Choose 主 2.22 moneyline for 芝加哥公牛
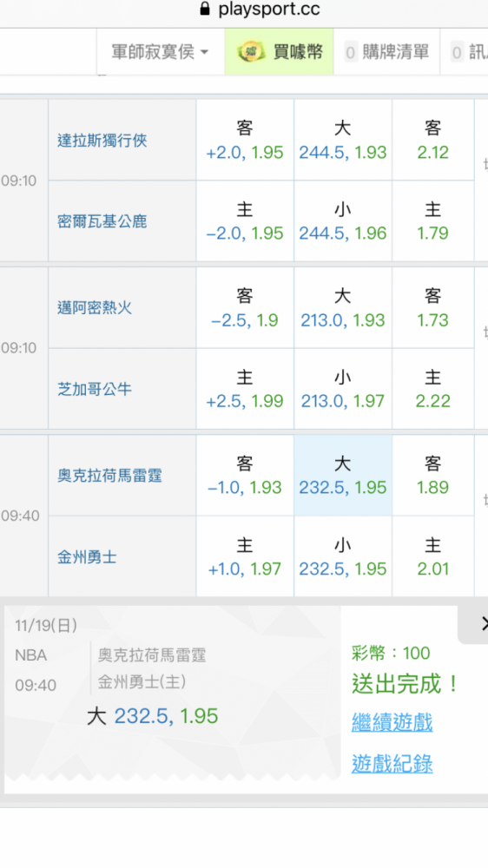 (x=433, y=389)
